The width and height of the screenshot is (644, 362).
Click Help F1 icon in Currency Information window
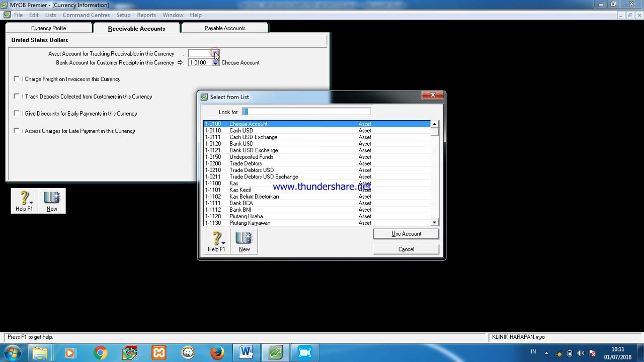click(x=24, y=201)
